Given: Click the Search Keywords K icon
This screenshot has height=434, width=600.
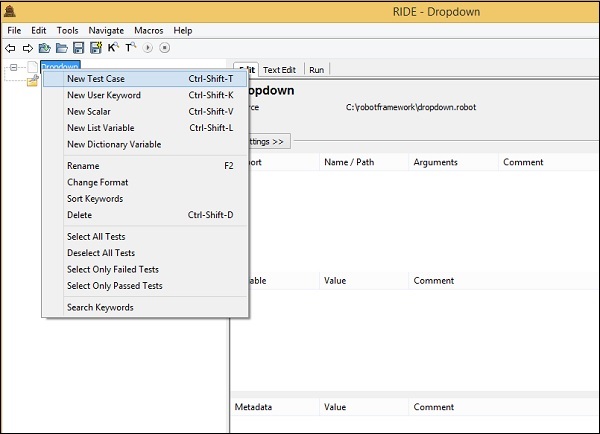Looking at the screenshot, I should (x=113, y=47).
